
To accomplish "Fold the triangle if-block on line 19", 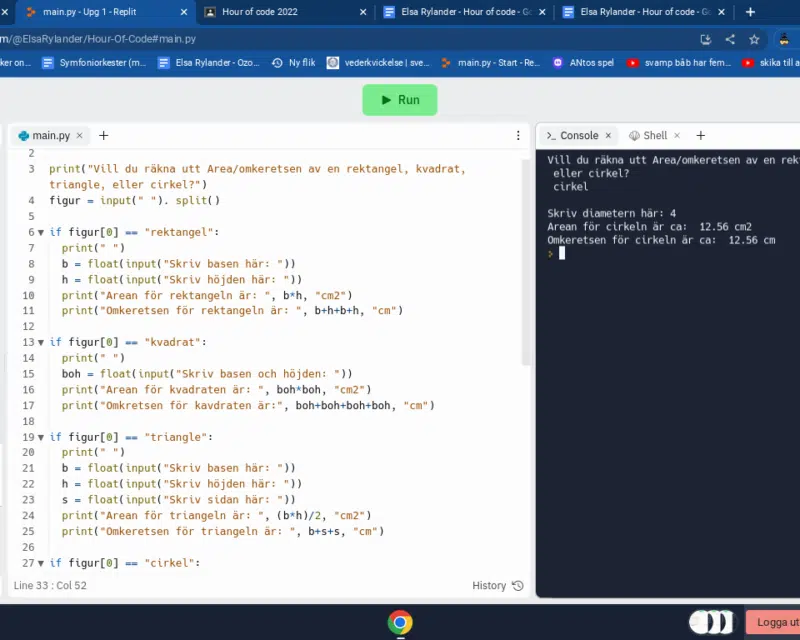I will [x=41, y=437].
